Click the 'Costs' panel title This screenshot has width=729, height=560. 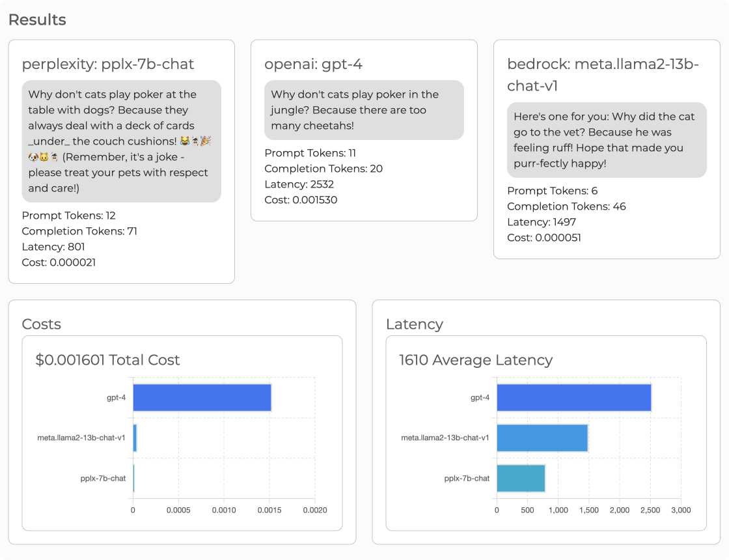pyautogui.click(x=42, y=324)
